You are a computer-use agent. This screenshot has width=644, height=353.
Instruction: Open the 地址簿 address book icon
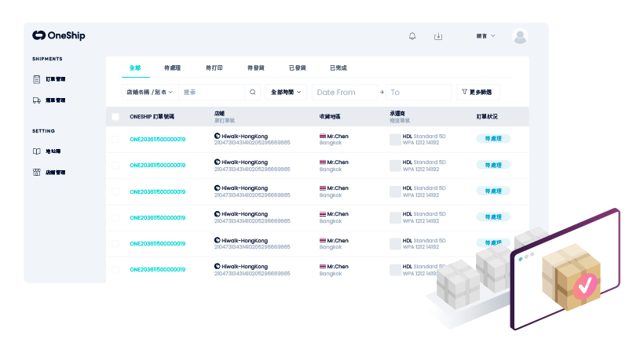click(37, 151)
